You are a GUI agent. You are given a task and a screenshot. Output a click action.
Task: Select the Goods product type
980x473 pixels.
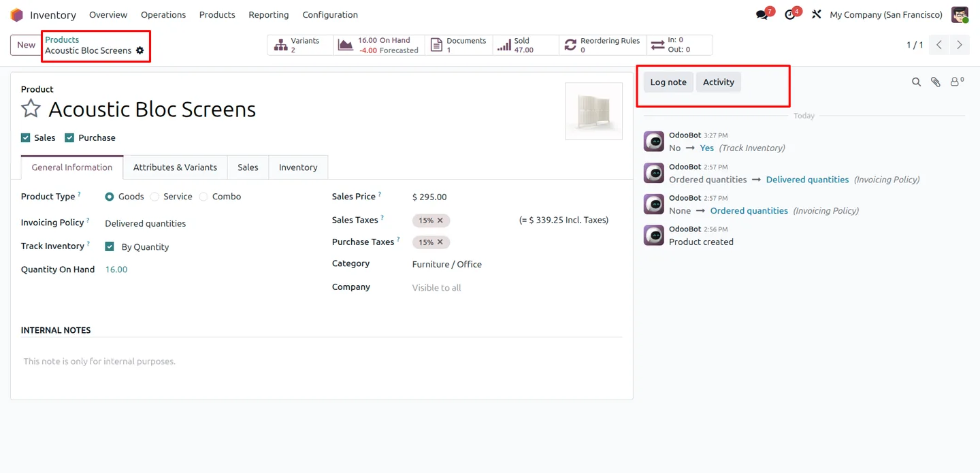pyautogui.click(x=110, y=197)
